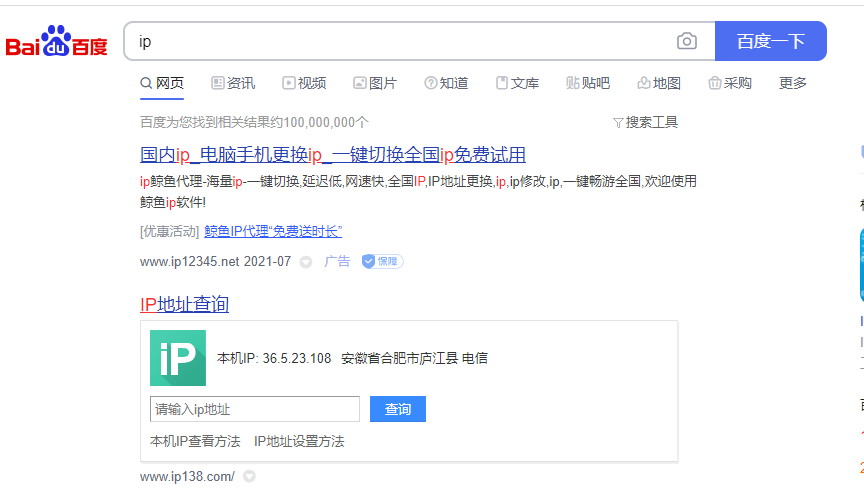Viewport: 864px width, 491px height.
Task: Switch to 视频 video tab
Action: click(304, 83)
